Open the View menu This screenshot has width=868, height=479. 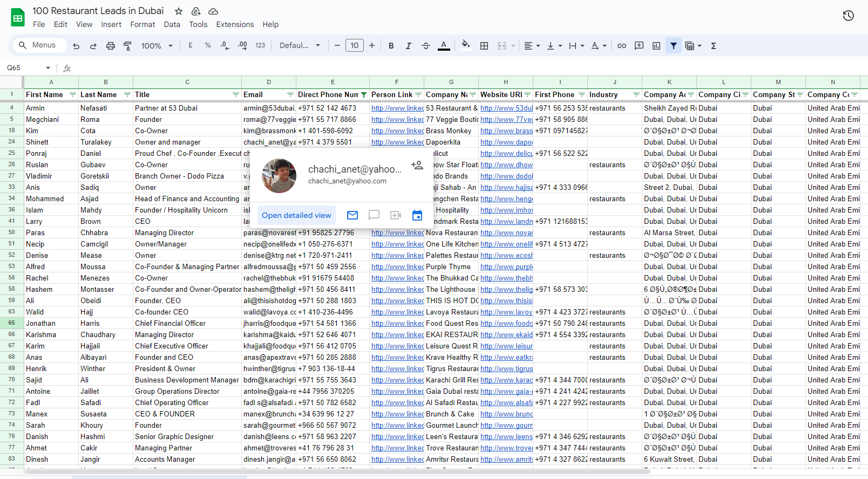click(x=84, y=24)
